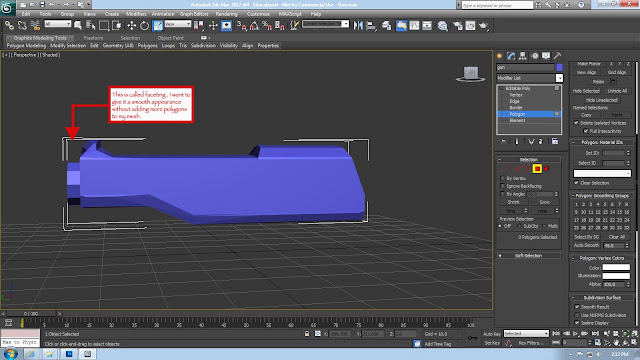This screenshot has width=640, height=360.
Task: Open the selection filter All dropdown
Action: tap(58, 24)
